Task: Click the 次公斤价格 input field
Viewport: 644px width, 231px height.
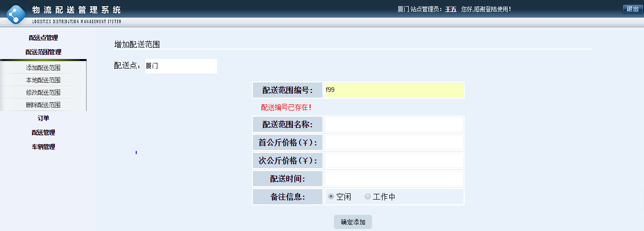Action: [394, 161]
